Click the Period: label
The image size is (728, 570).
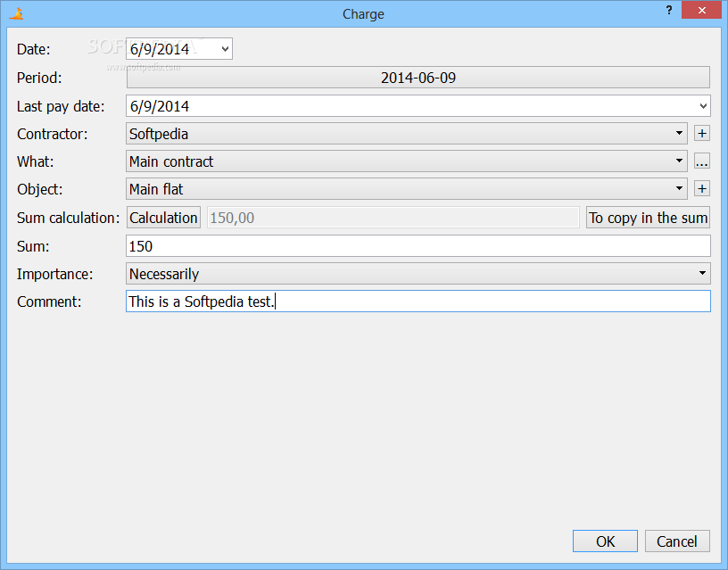[x=39, y=78]
